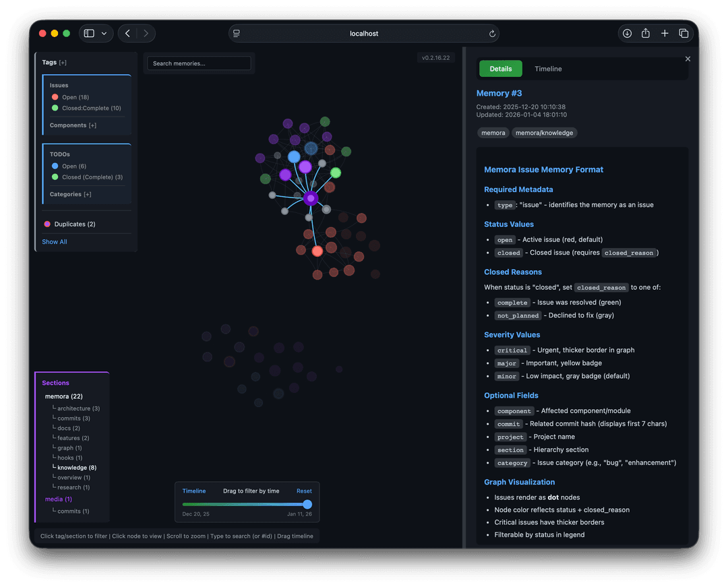Click the Severity Values heading
This screenshot has height=587, width=728.
pyautogui.click(x=512, y=334)
